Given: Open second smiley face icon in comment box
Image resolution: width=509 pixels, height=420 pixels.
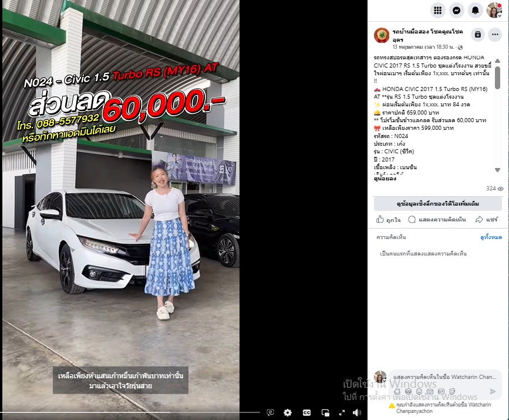Looking at the screenshot, I should click(419, 391).
